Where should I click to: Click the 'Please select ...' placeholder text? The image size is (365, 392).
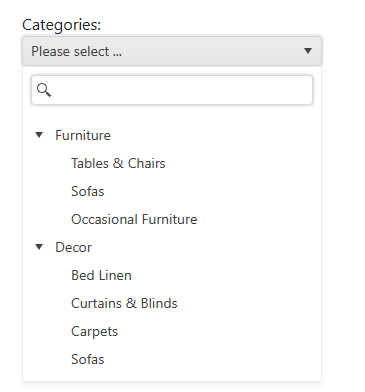point(77,51)
